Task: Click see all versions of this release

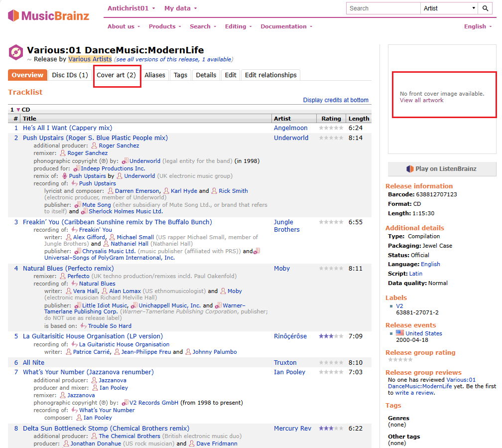Action: (x=174, y=59)
